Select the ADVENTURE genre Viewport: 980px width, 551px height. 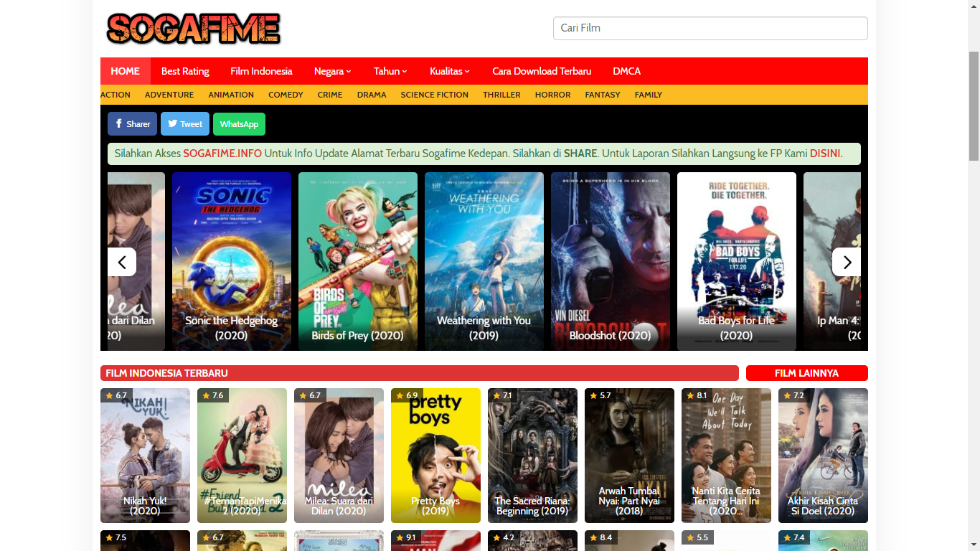(169, 95)
